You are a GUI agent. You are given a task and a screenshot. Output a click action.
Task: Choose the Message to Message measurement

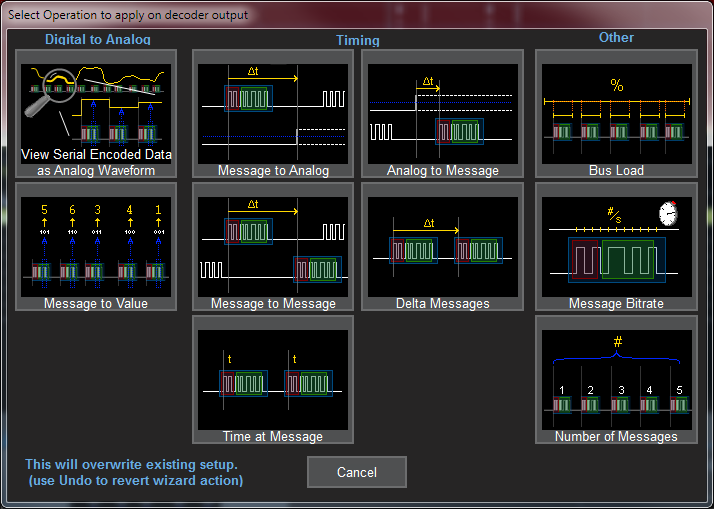coord(273,246)
